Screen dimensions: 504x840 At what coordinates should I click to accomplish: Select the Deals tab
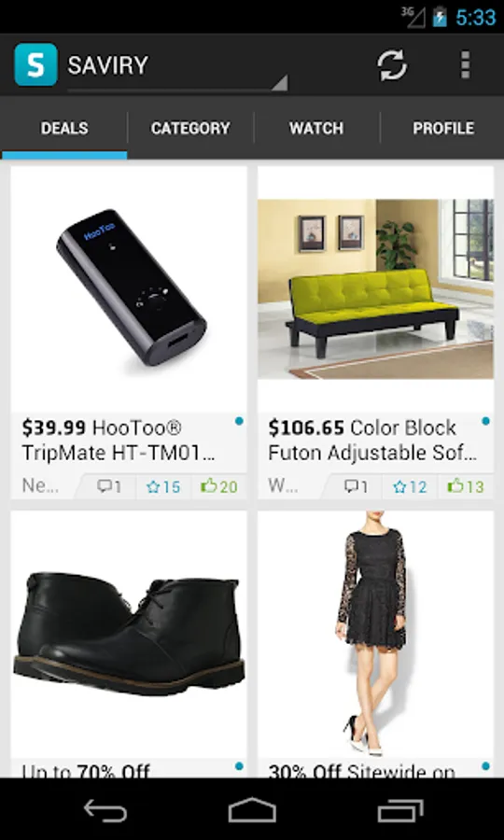point(64,129)
